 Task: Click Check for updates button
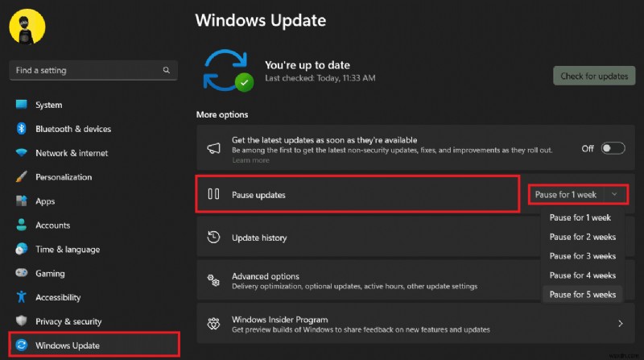pos(594,76)
